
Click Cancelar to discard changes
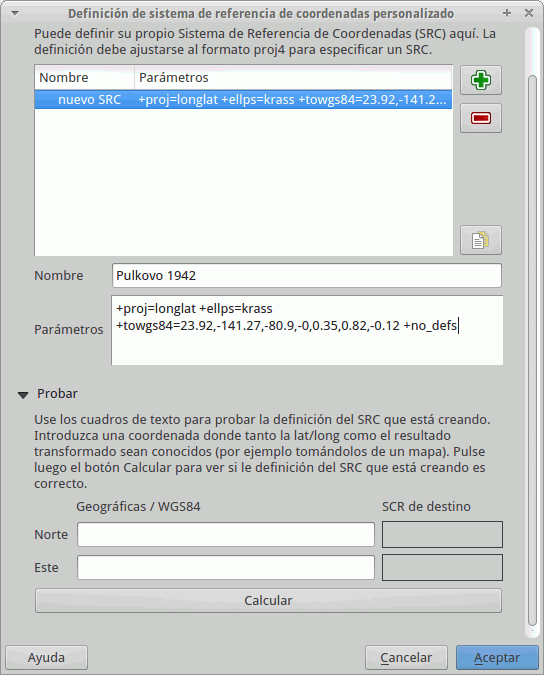[406, 658]
